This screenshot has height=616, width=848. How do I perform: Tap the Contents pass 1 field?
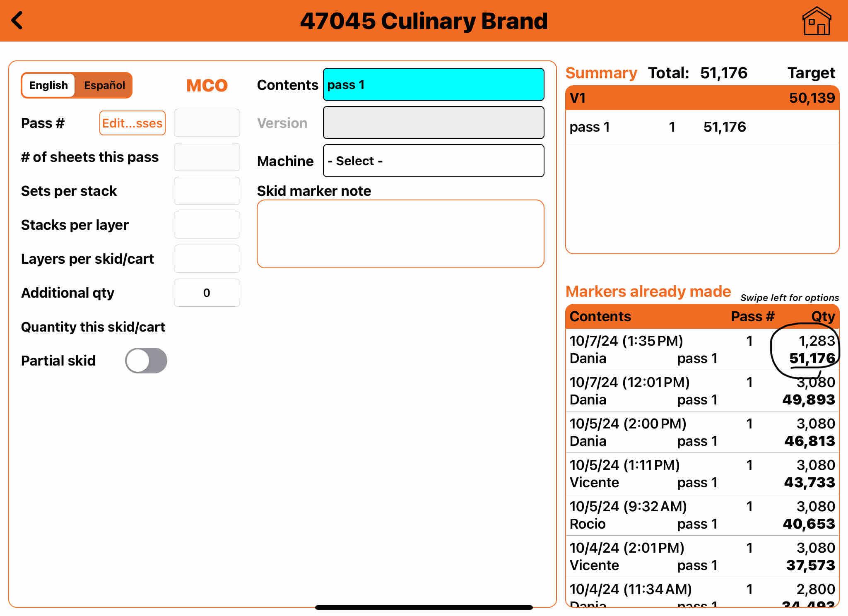coord(433,85)
